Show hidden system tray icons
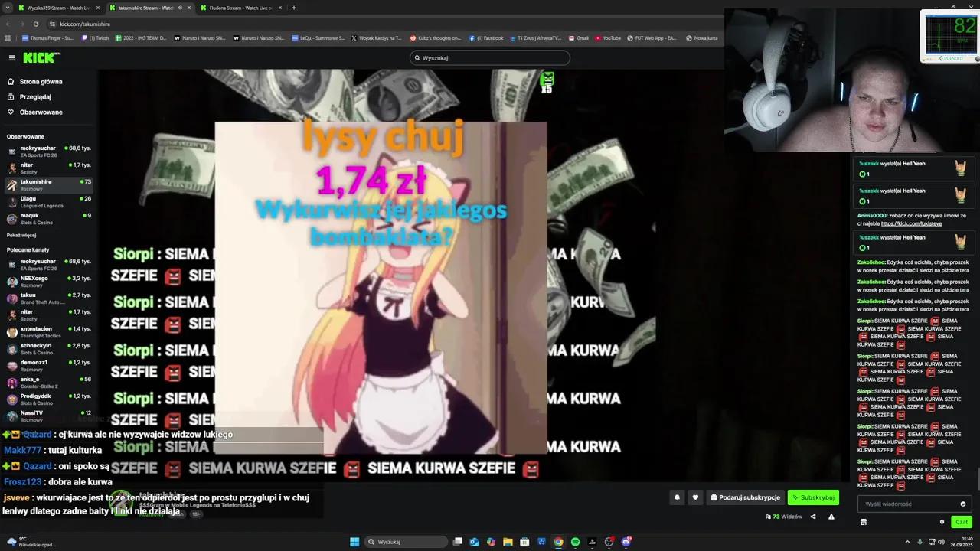This screenshot has height=551, width=980. click(x=907, y=542)
